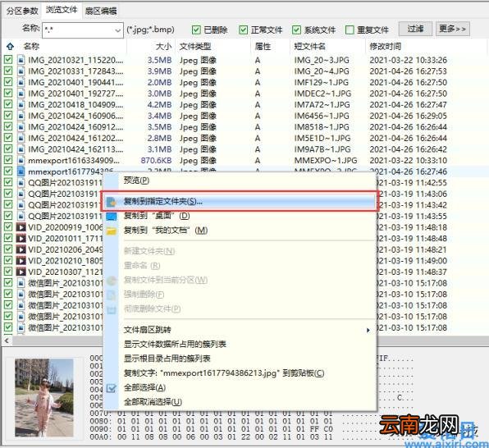489x448 pixels.
Task: Sort by the 短文件名 column header
Action: click(309, 47)
